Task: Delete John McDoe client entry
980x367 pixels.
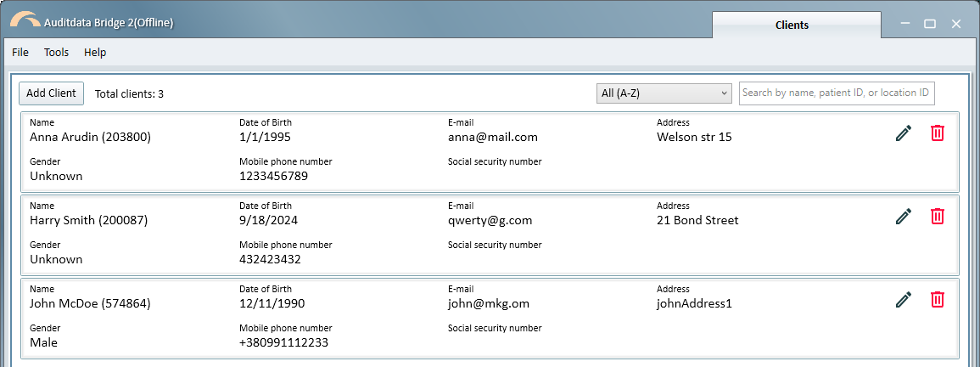Action: pyautogui.click(x=937, y=299)
